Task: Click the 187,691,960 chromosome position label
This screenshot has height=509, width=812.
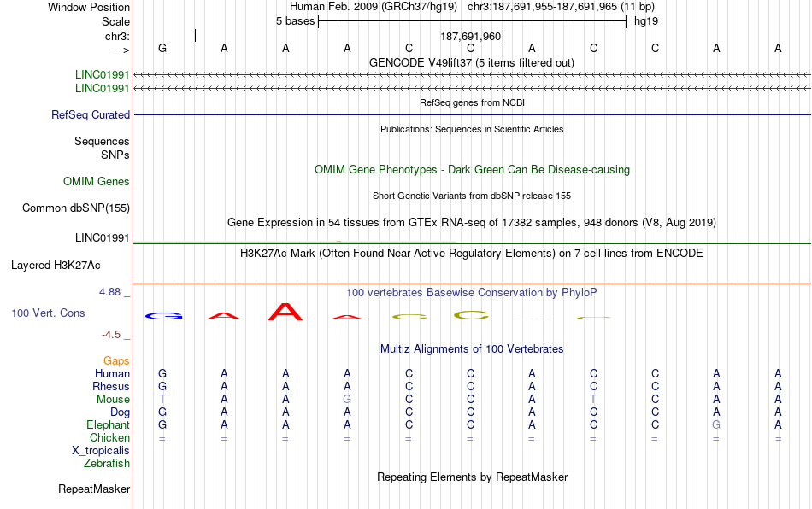Action: coord(471,37)
